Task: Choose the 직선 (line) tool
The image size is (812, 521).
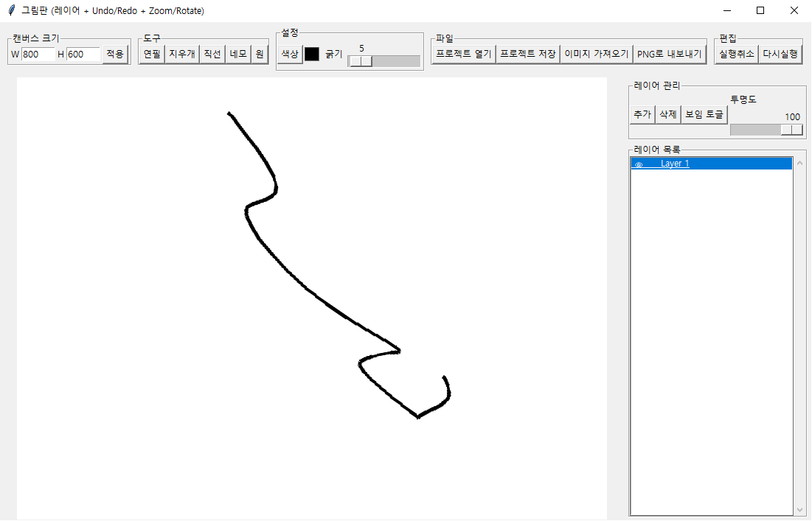Action: tap(212, 55)
